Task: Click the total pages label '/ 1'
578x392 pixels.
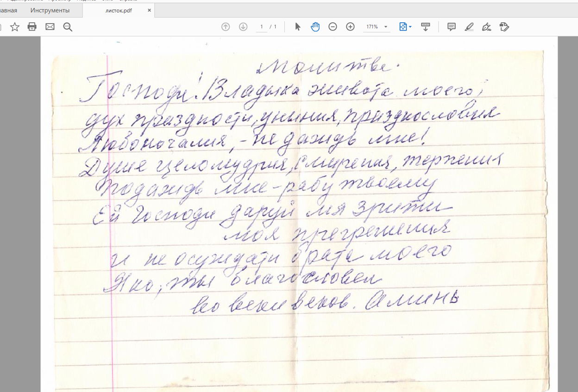Action: (273, 27)
